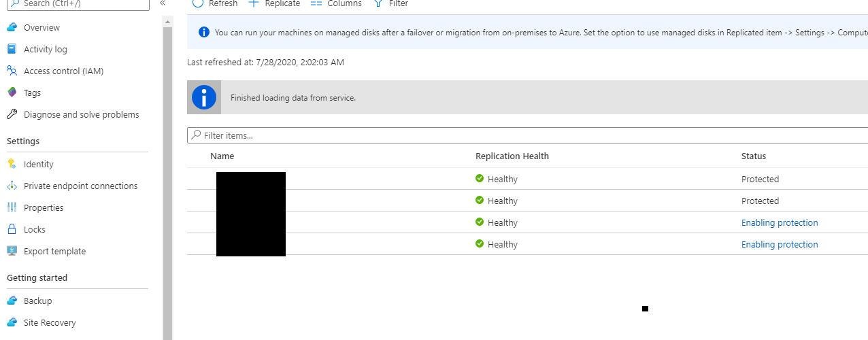Click first Enabling protection status link
Screen dimensions: 868x340
tap(780, 222)
